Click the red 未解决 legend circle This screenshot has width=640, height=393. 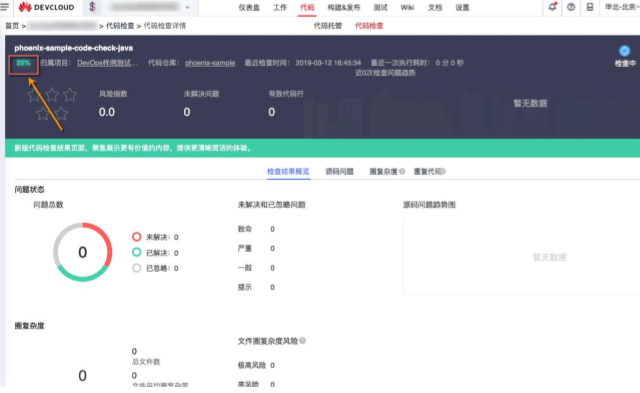[x=137, y=237]
